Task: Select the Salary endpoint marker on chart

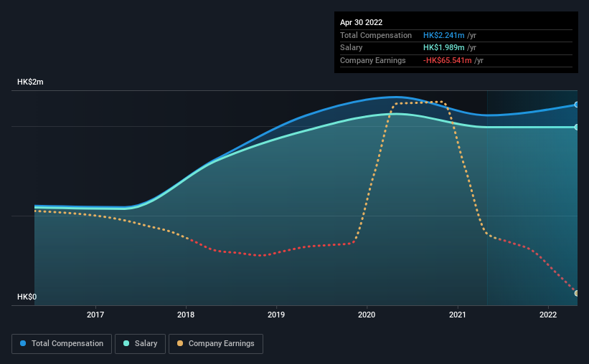Action: click(x=576, y=128)
